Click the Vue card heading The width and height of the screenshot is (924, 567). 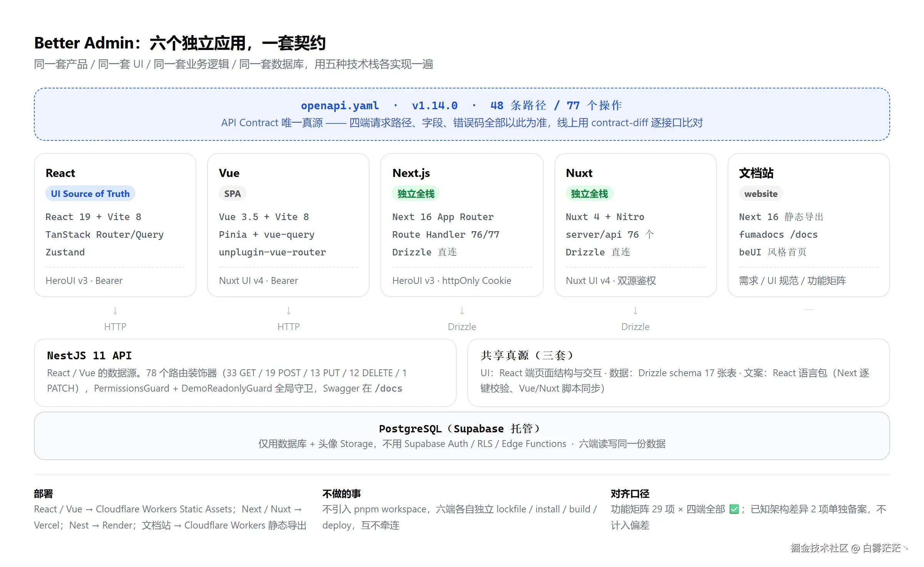(229, 173)
